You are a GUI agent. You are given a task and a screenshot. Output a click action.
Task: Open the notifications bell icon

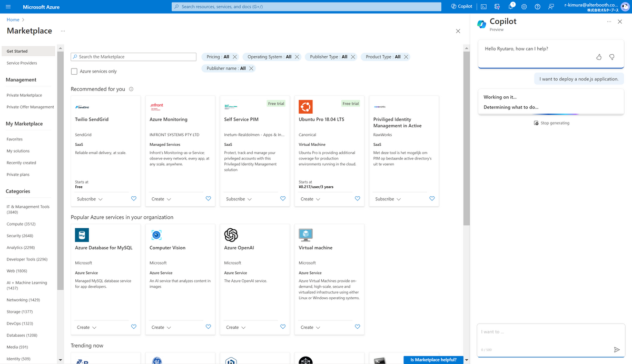point(511,7)
